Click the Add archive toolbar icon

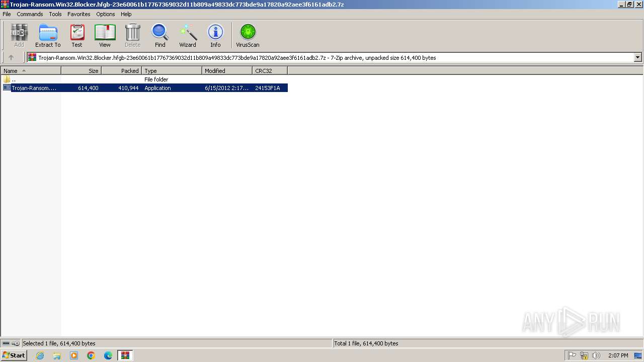pyautogui.click(x=19, y=36)
